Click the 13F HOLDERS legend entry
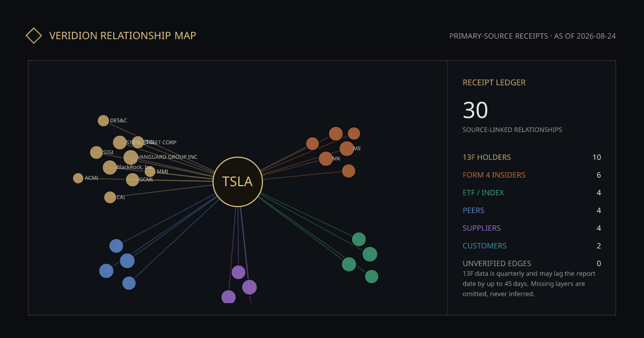644x338 pixels. [x=487, y=157]
